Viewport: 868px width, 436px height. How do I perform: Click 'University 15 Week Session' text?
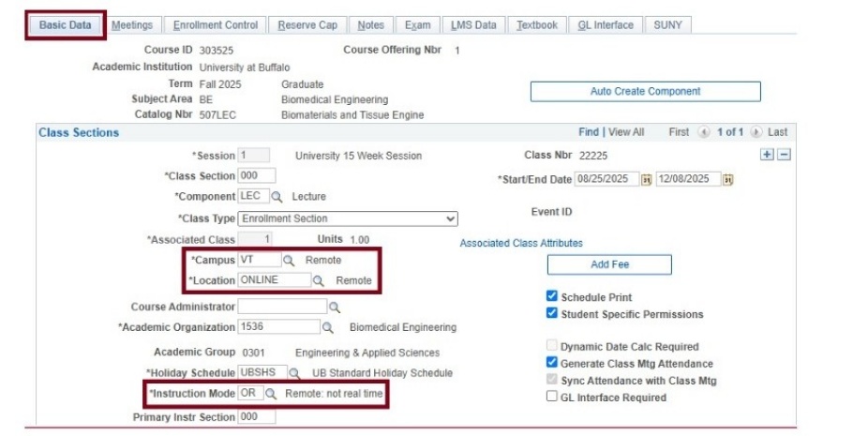pos(359,156)
